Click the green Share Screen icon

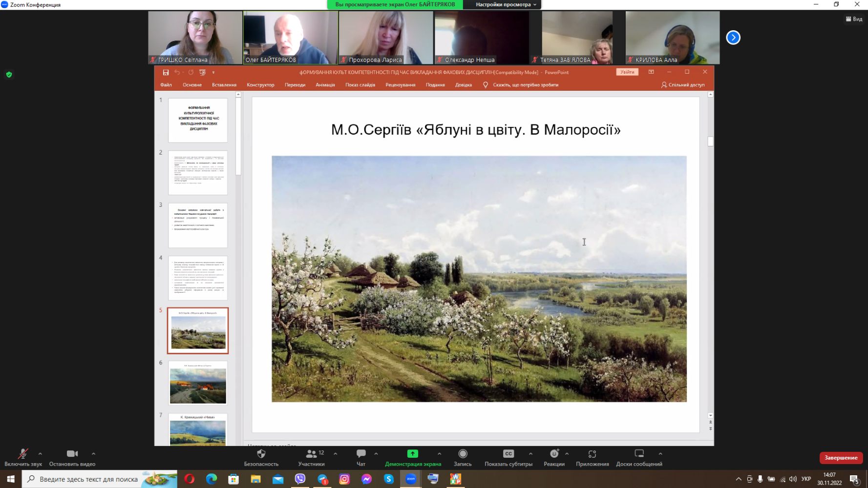[x=412, y=454]
